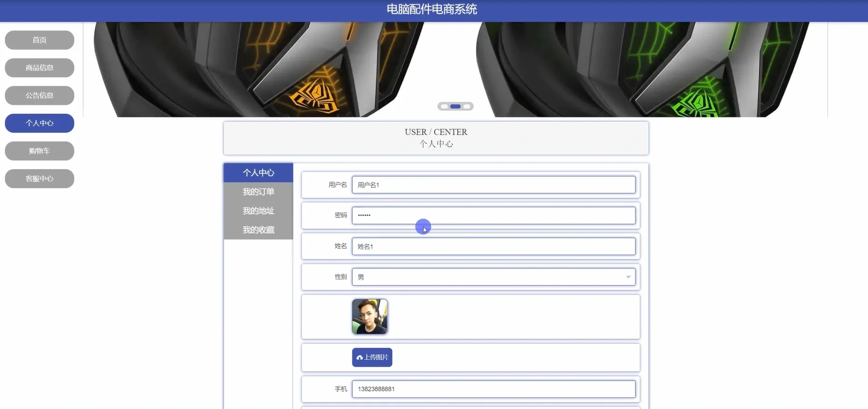Click the 电脑配件电商系统 site title
The width and height of the screenshot is (868, 409).
[x=432, y=9]
